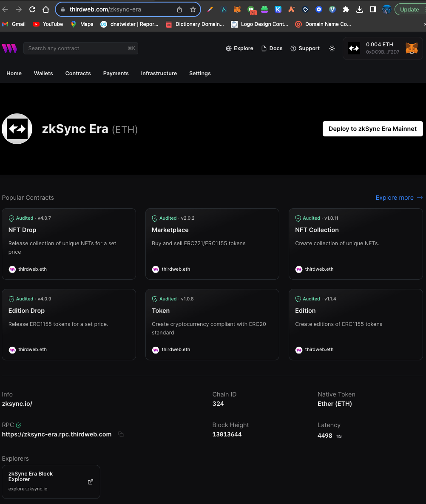Click the wallet balance 0.004 ETH button

click(383, 48)
